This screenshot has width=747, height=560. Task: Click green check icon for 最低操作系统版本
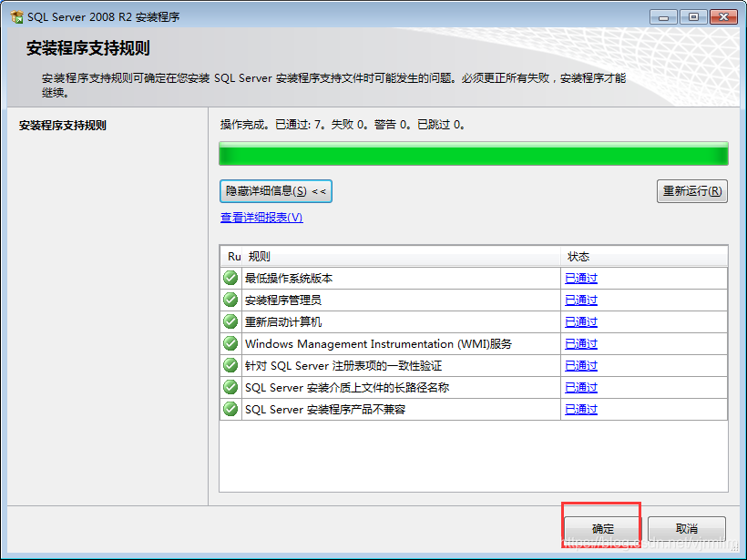click(x=230, y=278)
